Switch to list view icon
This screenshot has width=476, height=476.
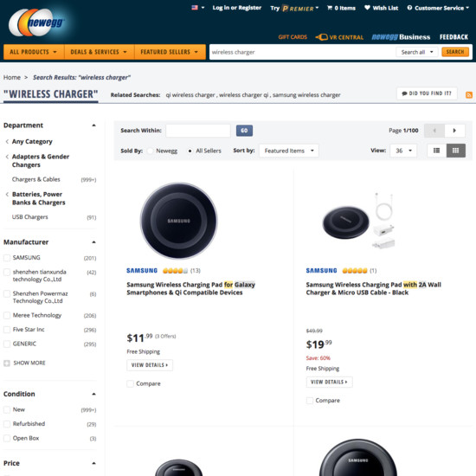click(436, 151)
